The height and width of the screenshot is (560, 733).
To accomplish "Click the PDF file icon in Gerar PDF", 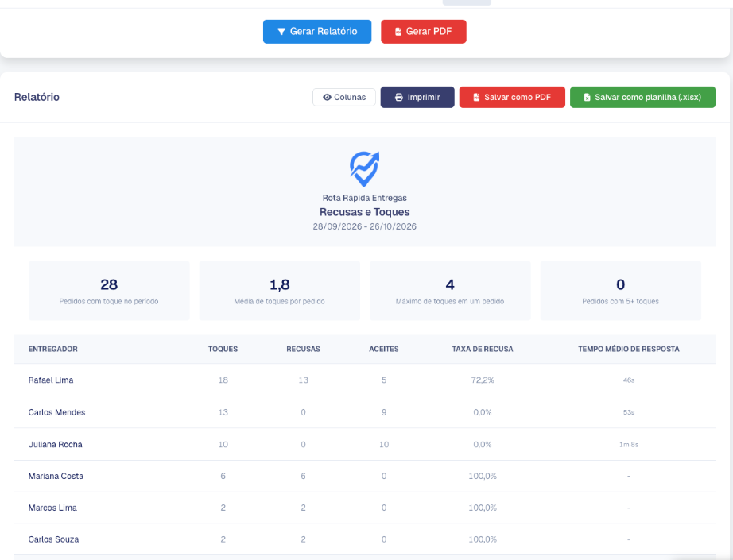I will pyautogui.click(x=398, y=31).
